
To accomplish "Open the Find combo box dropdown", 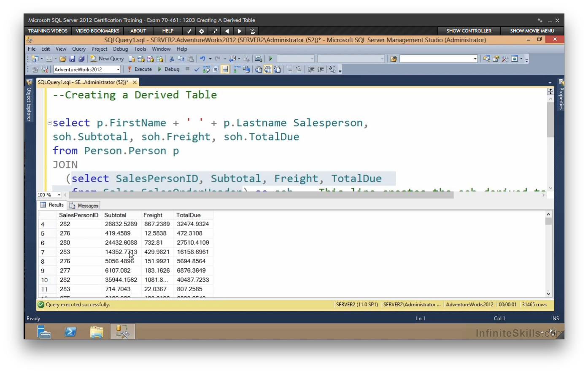I will tap(475, 59).
